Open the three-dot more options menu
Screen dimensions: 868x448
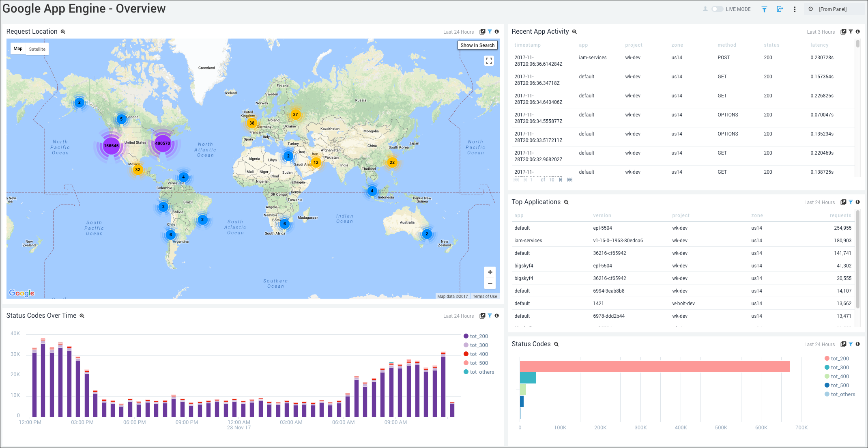click(x=795, y=9)
